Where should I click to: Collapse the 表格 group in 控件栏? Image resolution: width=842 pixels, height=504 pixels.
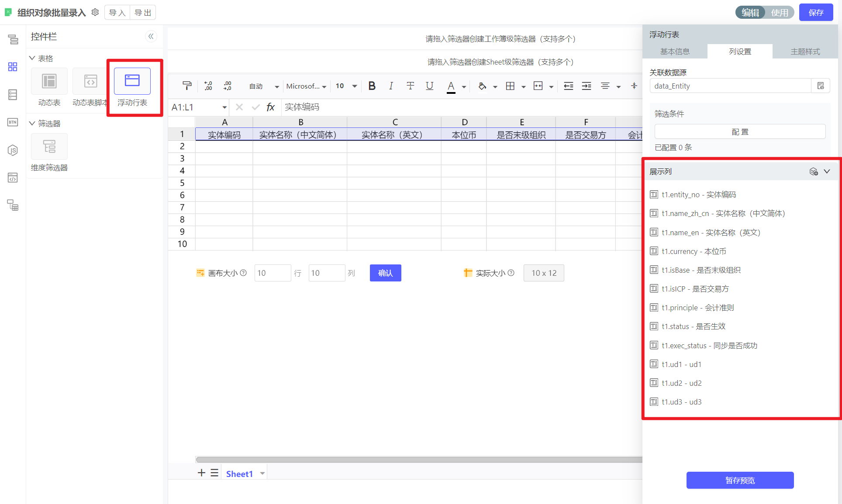(x=32, y=58)
